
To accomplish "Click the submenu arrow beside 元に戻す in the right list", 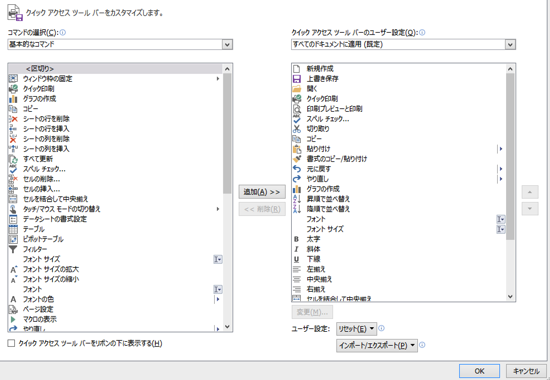I will click(501, 169).
